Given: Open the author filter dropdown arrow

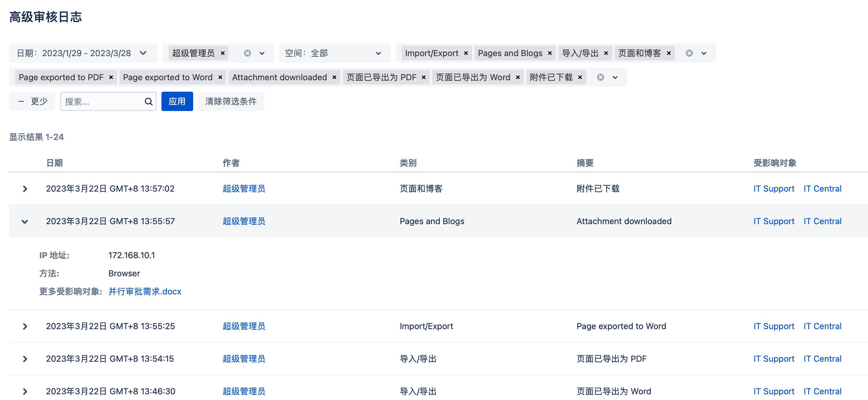Looking at the screenshot, I should [262, 53].
